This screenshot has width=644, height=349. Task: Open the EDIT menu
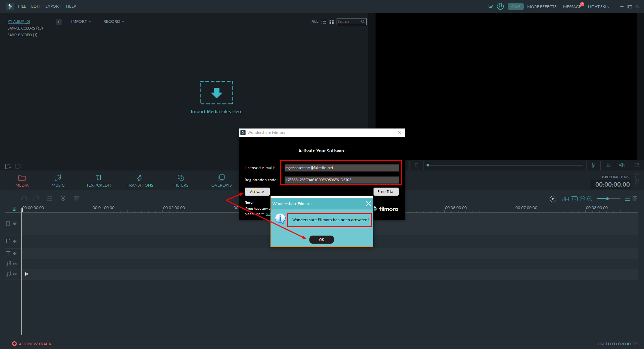(36, 6)
